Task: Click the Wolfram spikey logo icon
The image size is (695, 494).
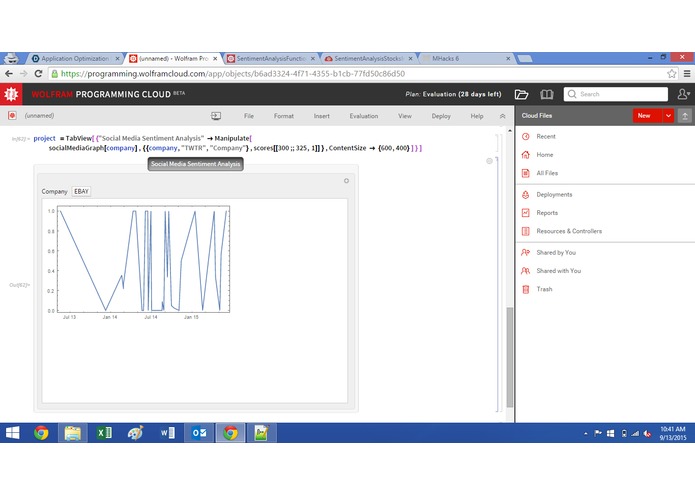Action: click(x=11, y=94)
